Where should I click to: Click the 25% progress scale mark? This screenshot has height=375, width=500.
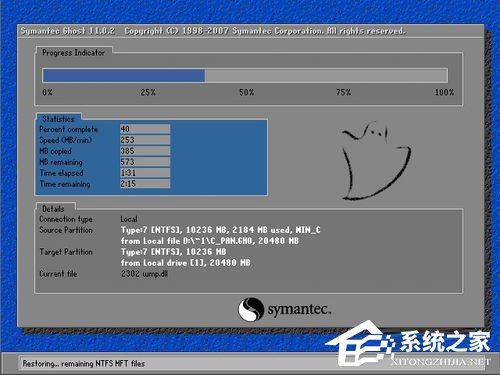point(148,92)
